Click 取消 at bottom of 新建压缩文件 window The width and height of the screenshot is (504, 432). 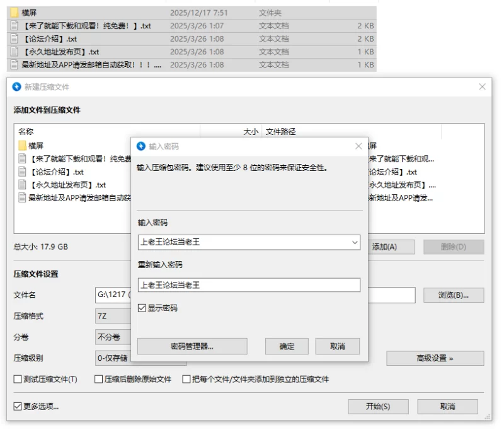(448, 407)
